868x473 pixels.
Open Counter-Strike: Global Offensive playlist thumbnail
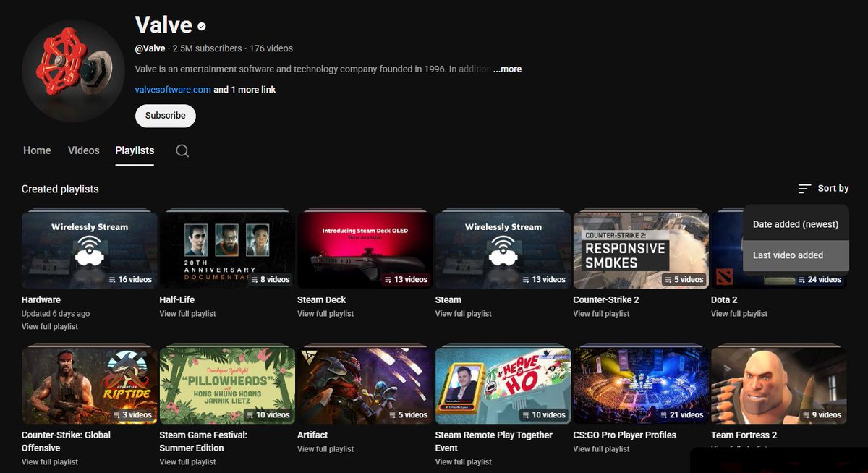point(90,385)
